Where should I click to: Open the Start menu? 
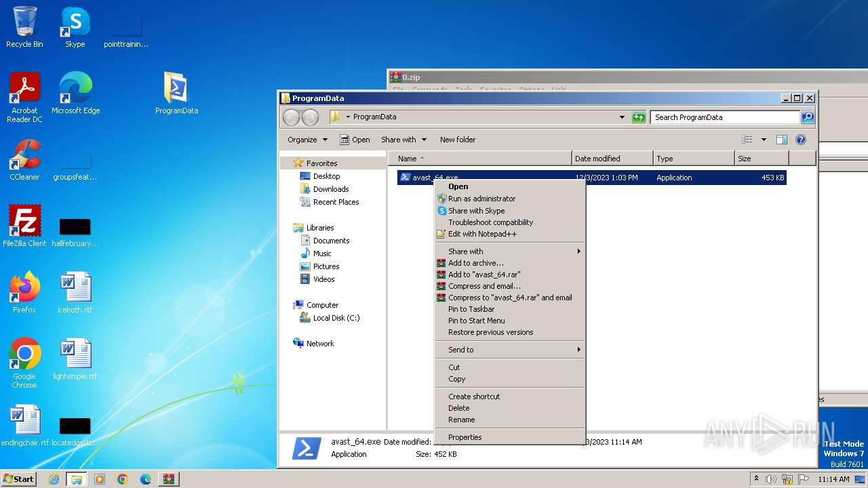click(19, 479)
